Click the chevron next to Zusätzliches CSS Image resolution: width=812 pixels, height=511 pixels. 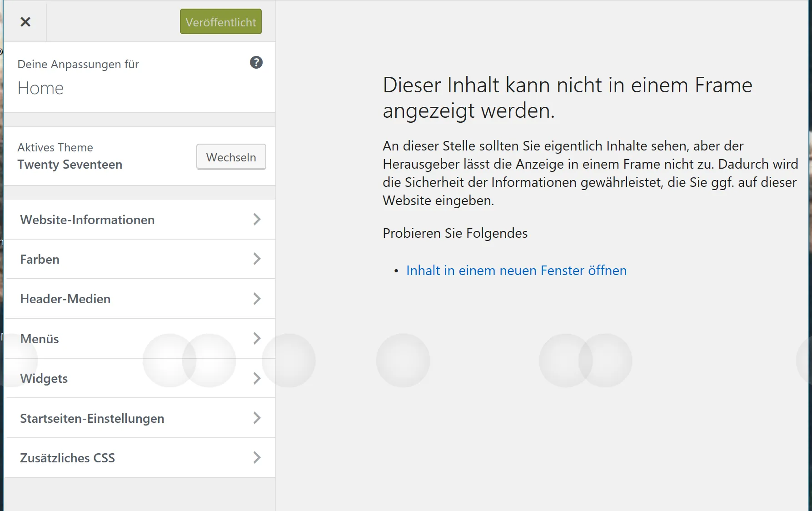tap(257, 458)
